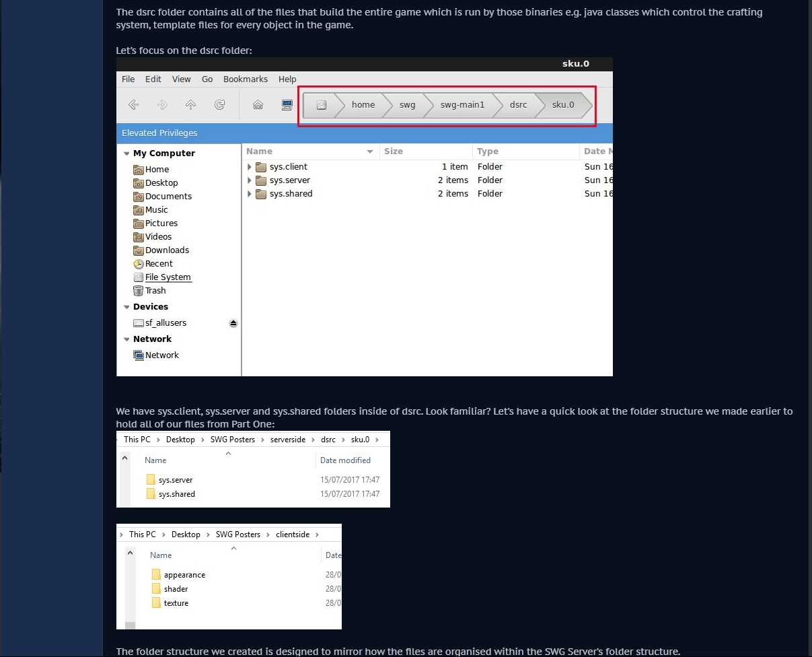Image resolution: width=812 pixels, height=657 pixels.
Task: Expand the sys.client folder tree arrow
Action: coord(249,167)
